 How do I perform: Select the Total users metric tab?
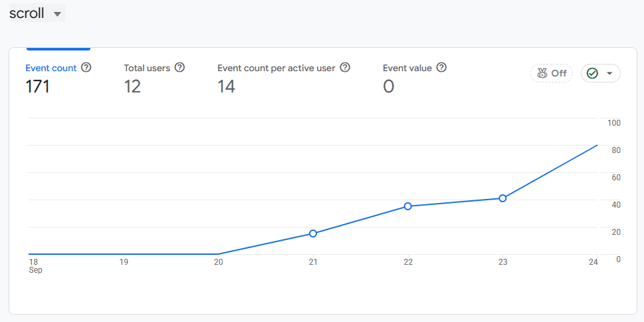point(154,78)
